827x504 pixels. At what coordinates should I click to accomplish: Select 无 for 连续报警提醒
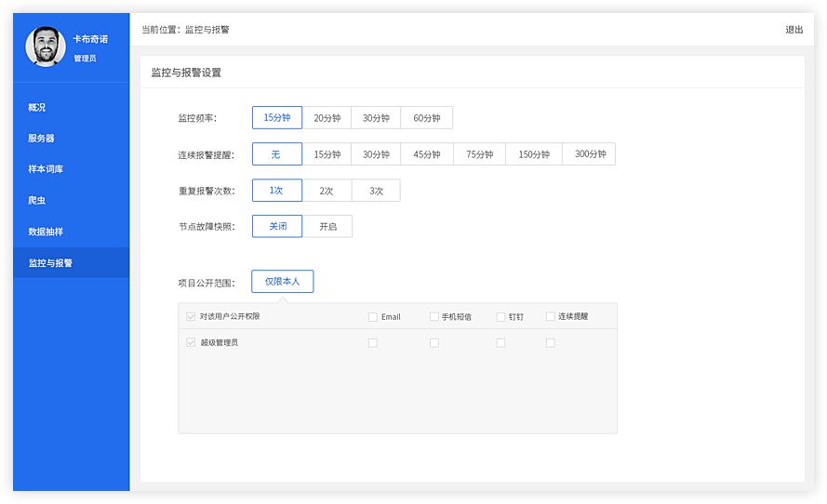point(276,154)
